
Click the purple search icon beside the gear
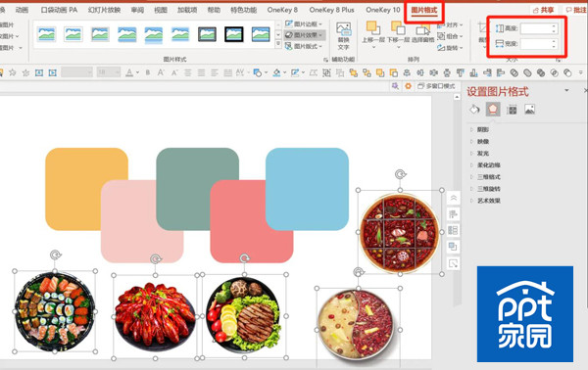tap(395, 86)
